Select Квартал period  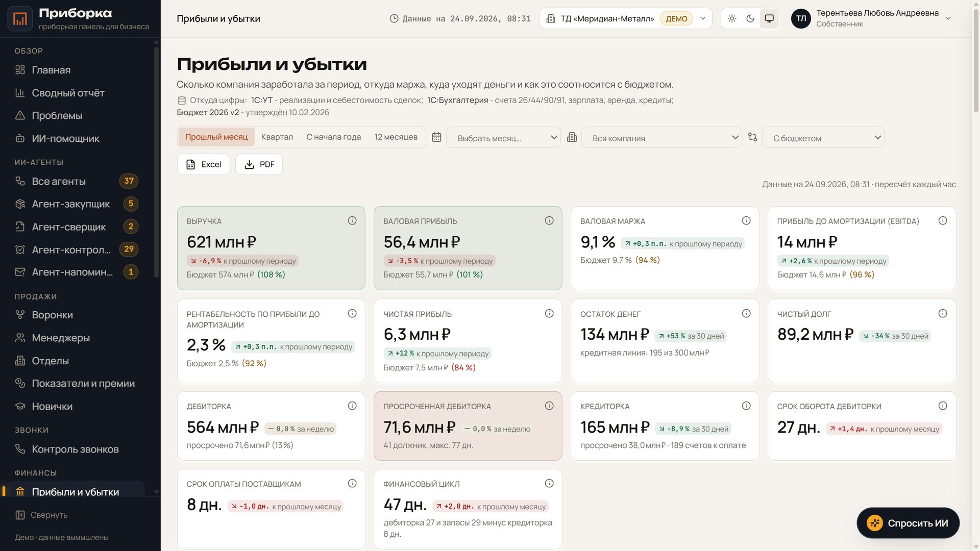pyautogui.click(x=277, y=137)
